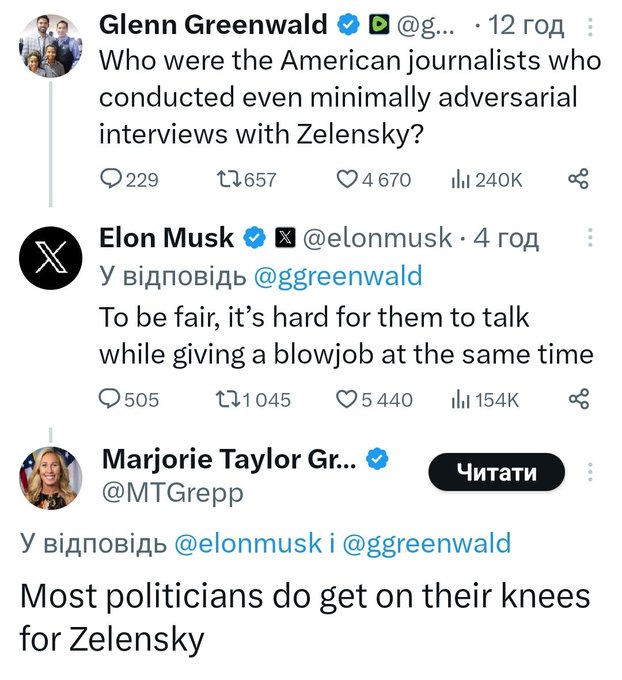Image resolution: width=622 pixels, height=680 pixels.
Task: Open @ggreenwald mention in Musk's reply
Action: coord(337,276)
